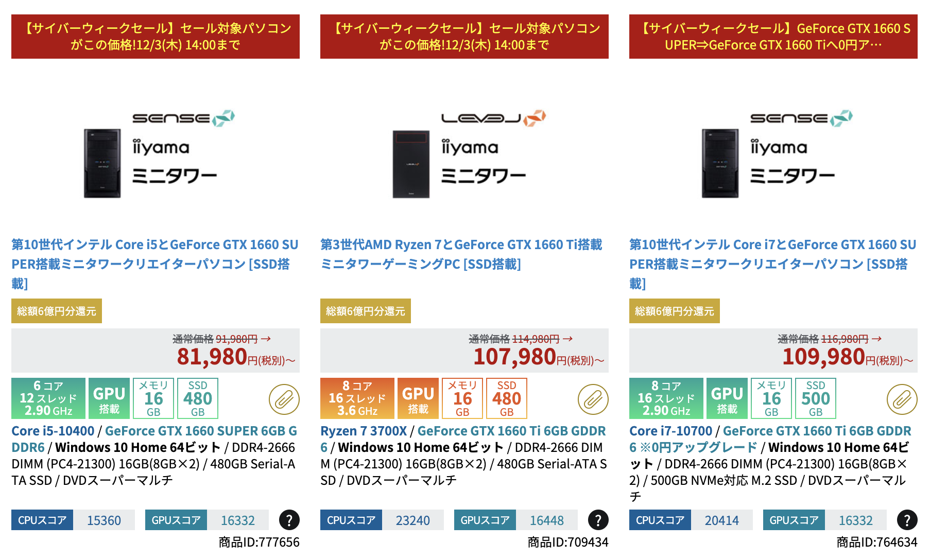Open Ryzen 7 GTX 1660 Ti gaming PC link
The image size is (930, 560).
click(461, 254)
